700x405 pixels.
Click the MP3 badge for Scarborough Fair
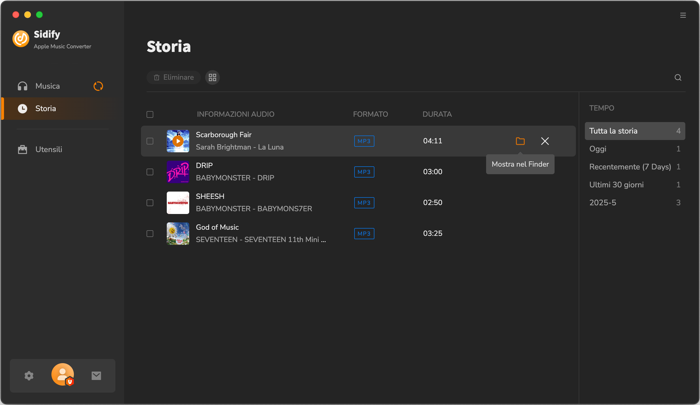364,141
